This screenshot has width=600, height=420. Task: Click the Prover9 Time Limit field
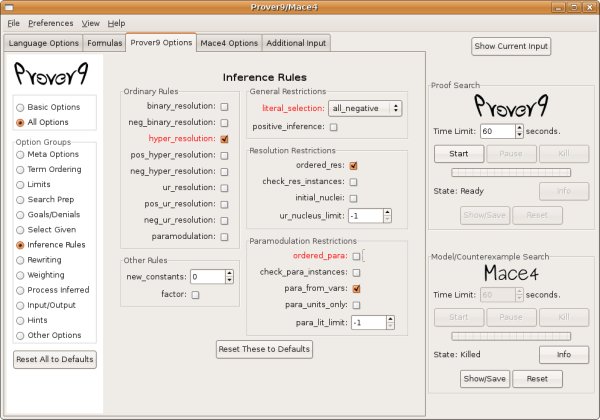click(x=498, y=131)
